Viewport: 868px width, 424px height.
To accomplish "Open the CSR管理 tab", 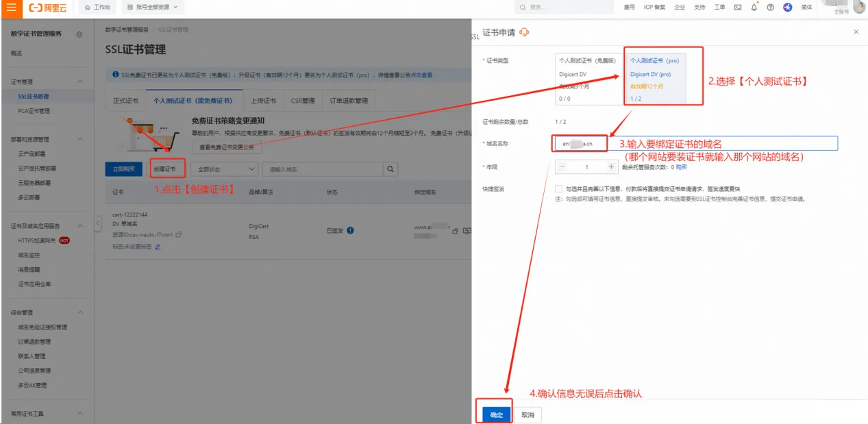I will [x=303, y=101].
